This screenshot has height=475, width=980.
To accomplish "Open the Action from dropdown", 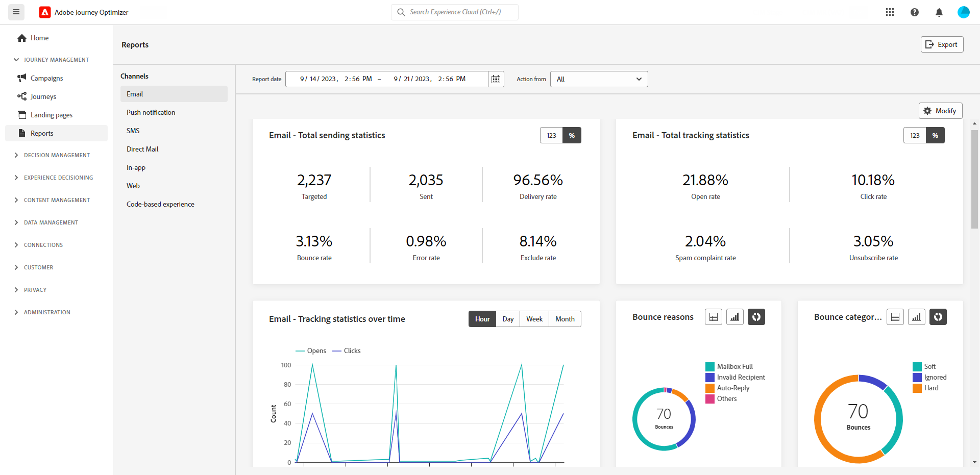I will click(x=599, y=79).
